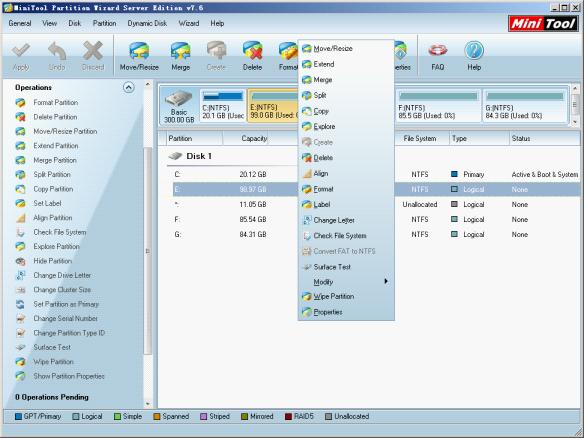Click Align Partition in sidebar
The image size is (585, 439).
point(44,218)
